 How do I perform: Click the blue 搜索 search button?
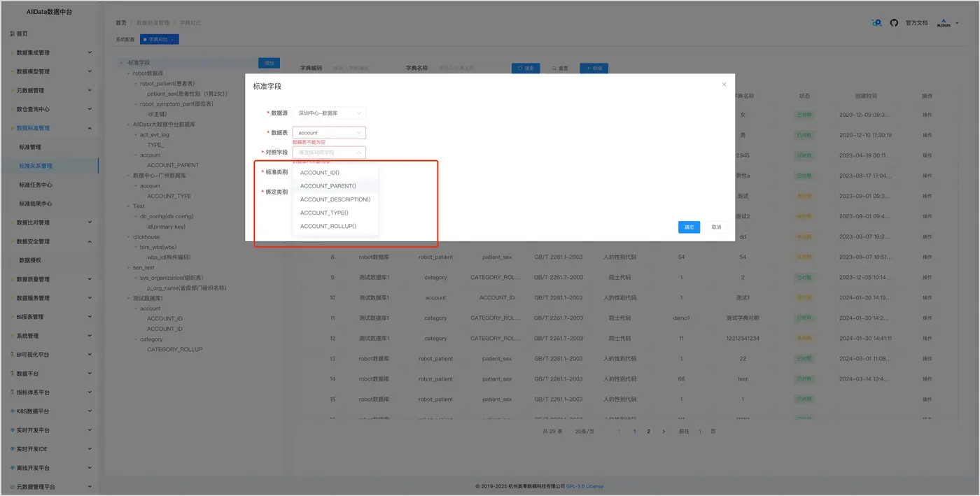526,69
